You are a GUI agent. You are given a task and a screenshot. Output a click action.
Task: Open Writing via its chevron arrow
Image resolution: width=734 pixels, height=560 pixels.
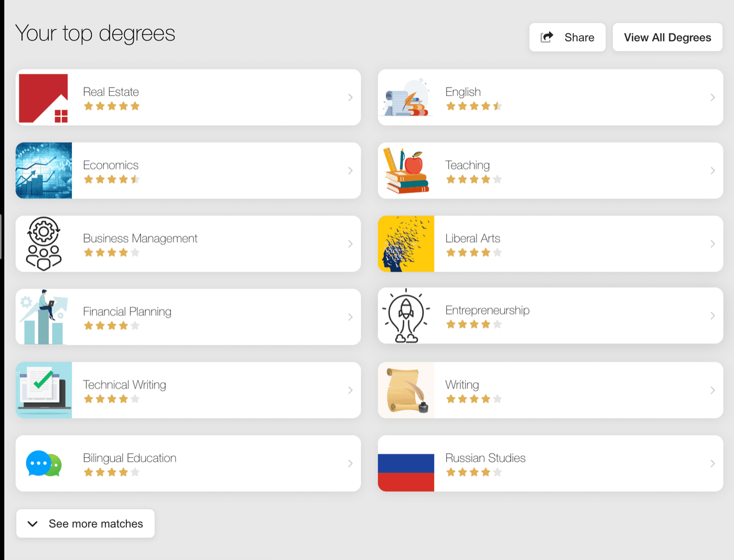pyautogui.click(x=713, y=390)
